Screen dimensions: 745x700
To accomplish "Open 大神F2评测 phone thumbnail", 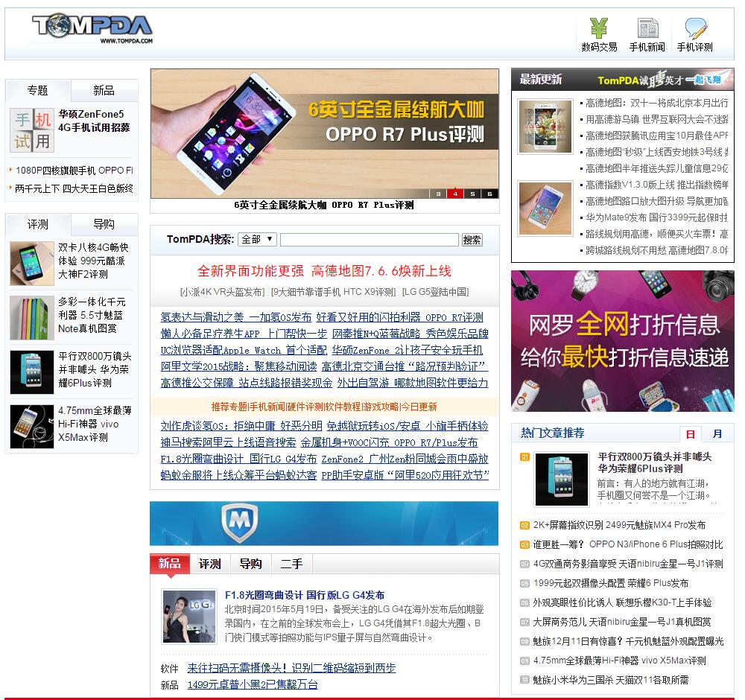I will pos(32,264).
